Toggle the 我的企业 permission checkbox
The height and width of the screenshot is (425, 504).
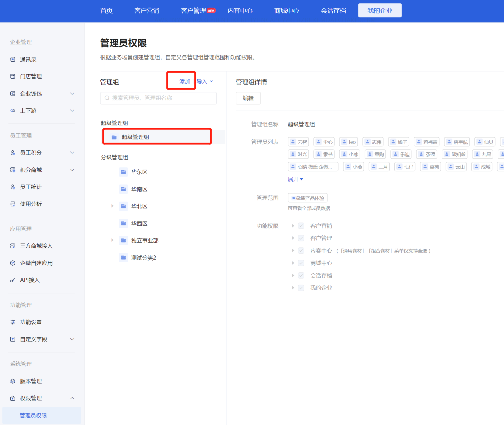[x=301, y=288]
